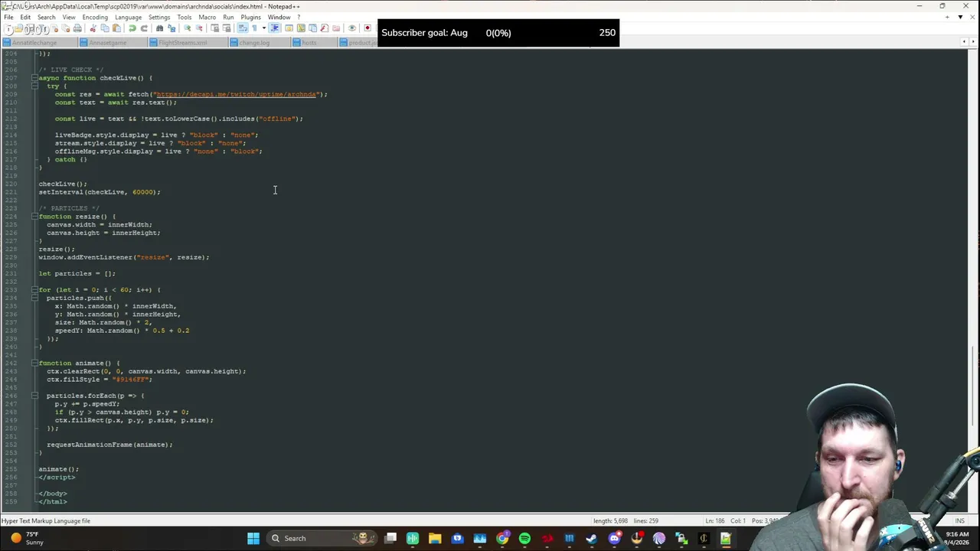Open the decapi.me uptime URL link
Viewport: 980px width, 551px height.
click(236, 94)
